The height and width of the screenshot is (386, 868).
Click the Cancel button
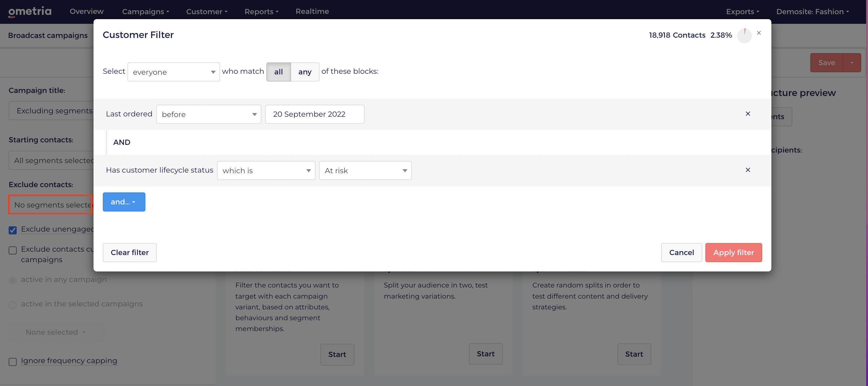coord(681,253)
